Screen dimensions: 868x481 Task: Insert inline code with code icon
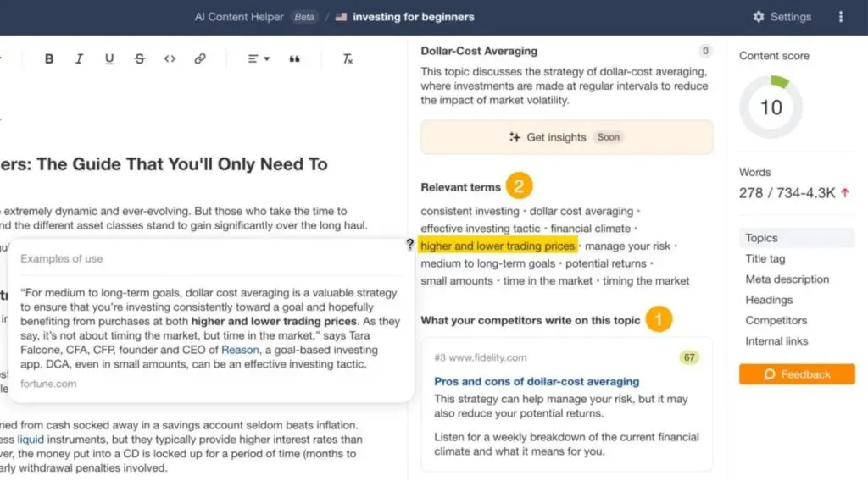click(x=170, y=58)
